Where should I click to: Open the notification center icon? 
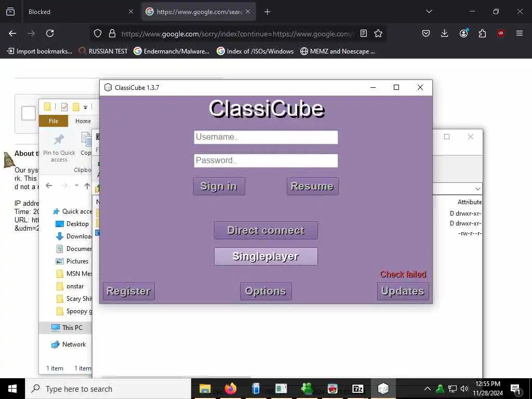click(x=516, y=389)
